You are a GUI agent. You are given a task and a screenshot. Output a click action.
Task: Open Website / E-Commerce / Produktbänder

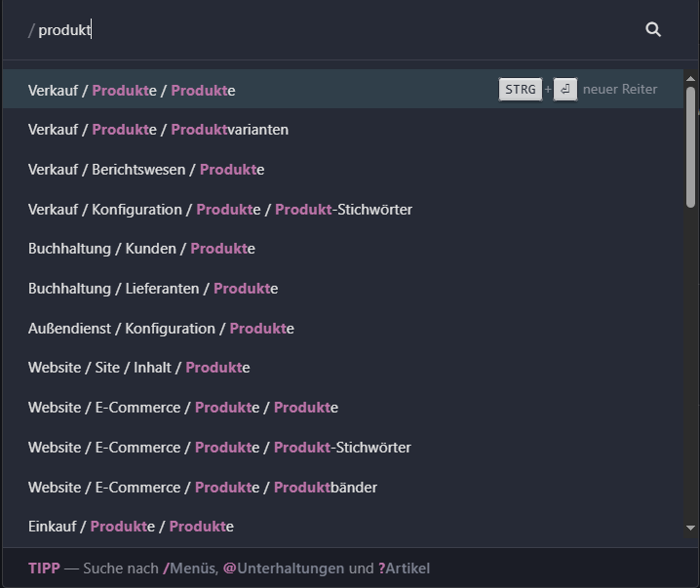(203, 488)
